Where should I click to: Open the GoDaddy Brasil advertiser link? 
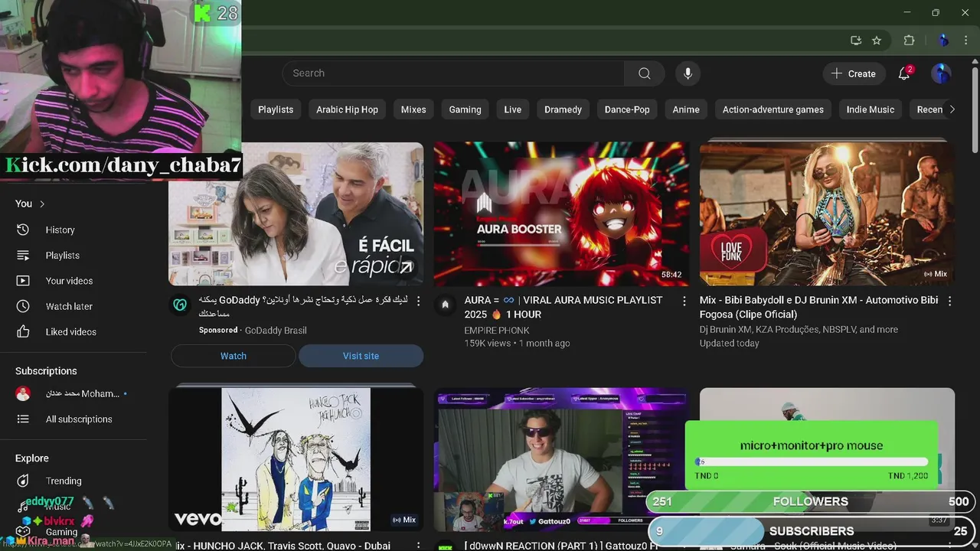click(276, 330)
